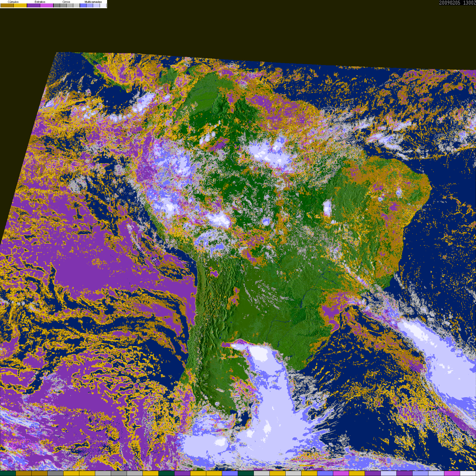
Task: Select the near-white Multicamadas swatch
Action: [x=103, y=5]
